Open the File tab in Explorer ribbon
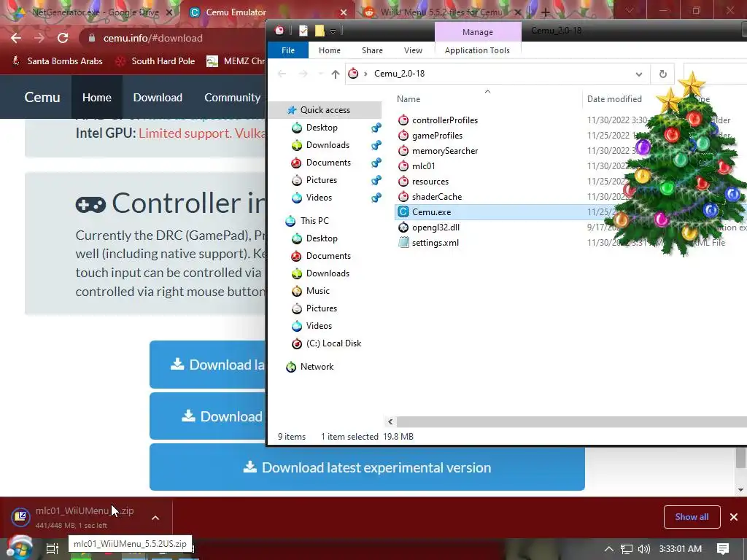The height and width of the screenshot is (560, 747). tap(287, 50)
